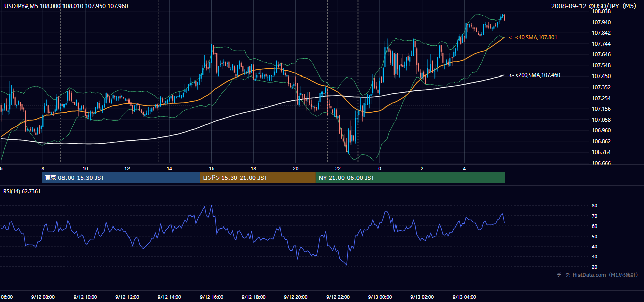Click the 9/12 20:00 time axis label
644x302 pixels.
coord(296,297)
